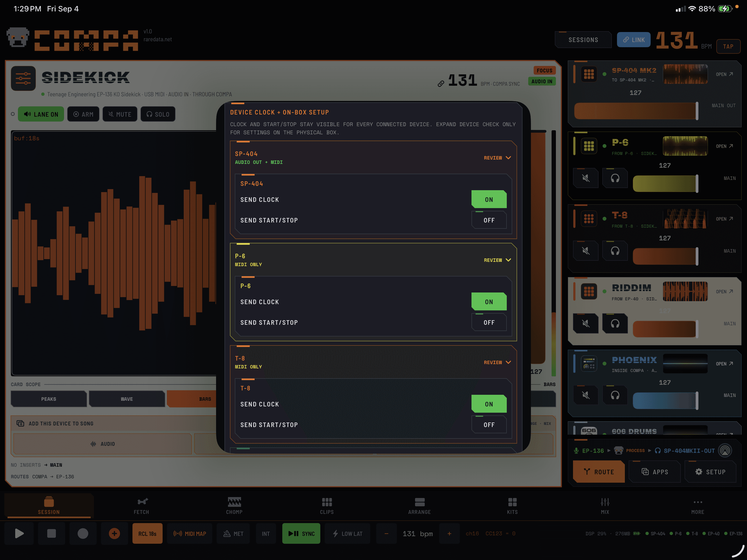The width and height of the screenshot is (747, 560).
Task: Open the T-8 pad grid icon
Action: [589, 219]
